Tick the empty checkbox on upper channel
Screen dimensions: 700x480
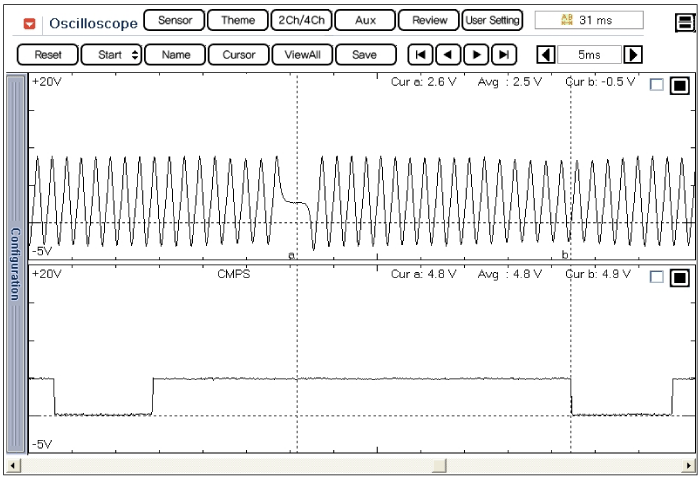tap(657, 84)
